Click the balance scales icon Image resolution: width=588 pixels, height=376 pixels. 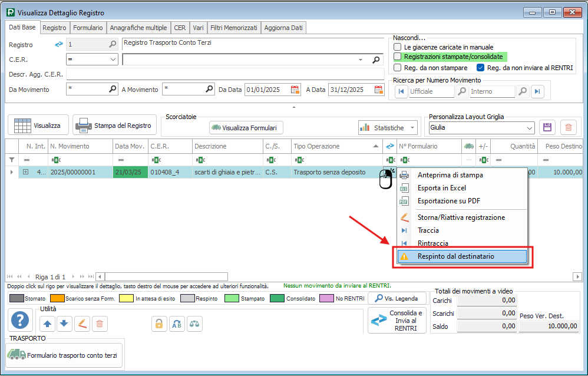(x=194, y=323)
